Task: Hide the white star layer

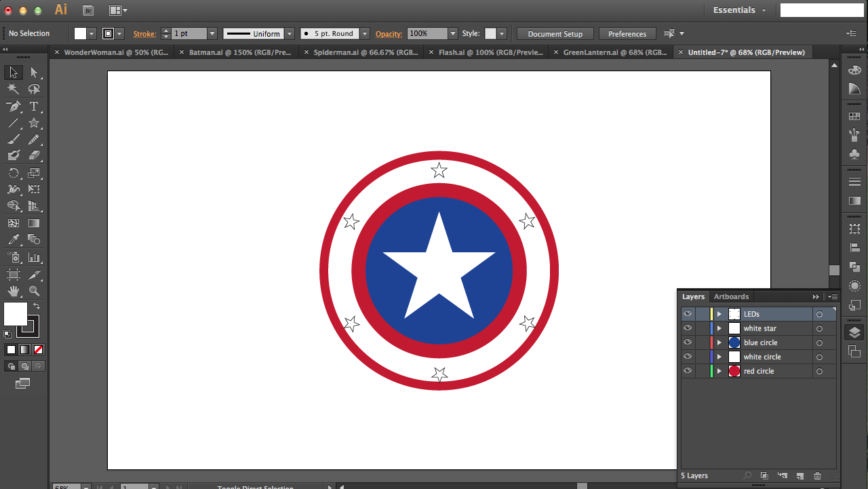Action: coord(688,328)
